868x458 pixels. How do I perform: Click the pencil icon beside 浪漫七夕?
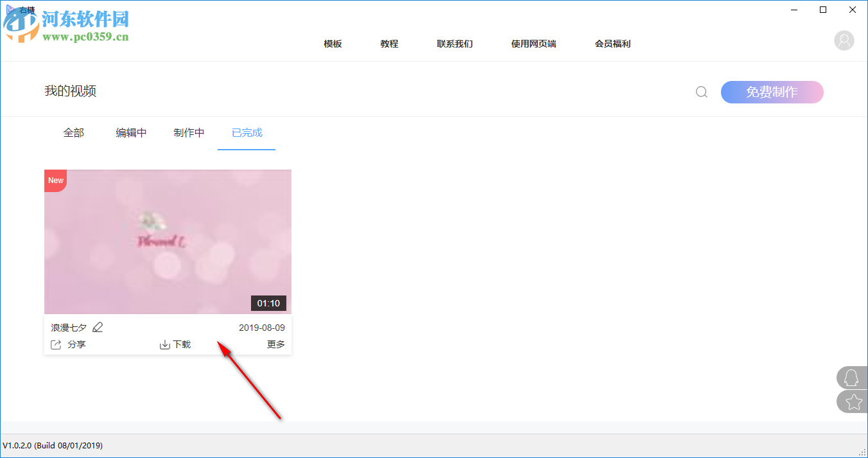click(98, 328)
